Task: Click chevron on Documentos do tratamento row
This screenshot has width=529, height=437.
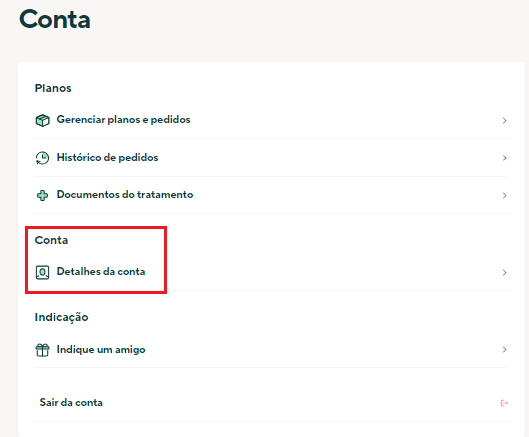Action: pyautogui.click(x=504, y=195)
